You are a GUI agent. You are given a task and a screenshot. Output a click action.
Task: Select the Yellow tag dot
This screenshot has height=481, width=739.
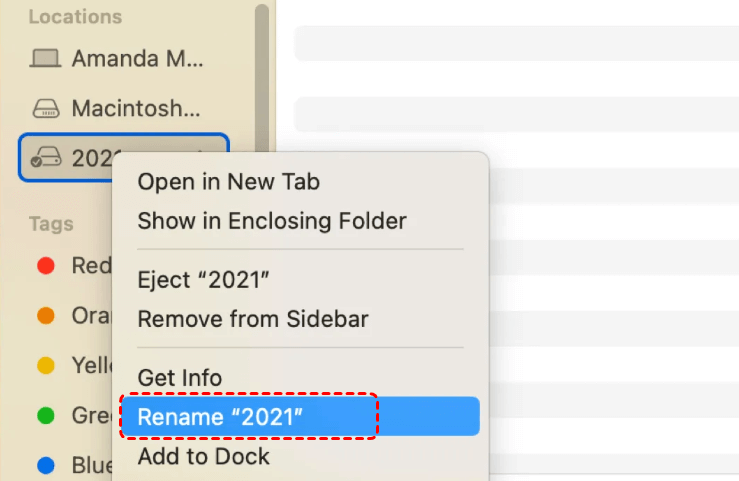point(46,366)
